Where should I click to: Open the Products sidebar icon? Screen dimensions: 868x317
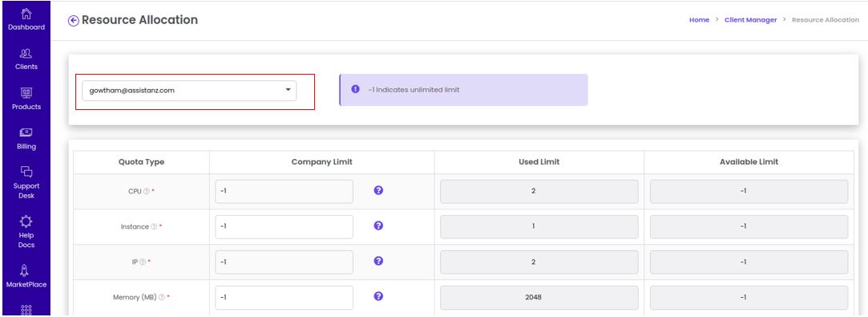click(26, 93)
